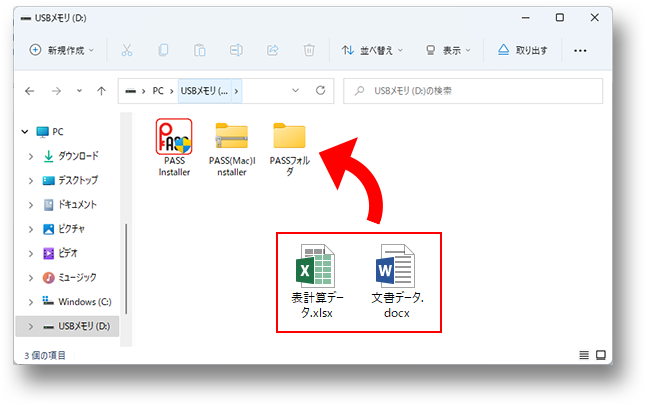Focus the USBメモリ (D:)の検索 search field
Image resolution: width=647 pixels, height=406 pixels.
pyautogui.click(x=473, y=91)
